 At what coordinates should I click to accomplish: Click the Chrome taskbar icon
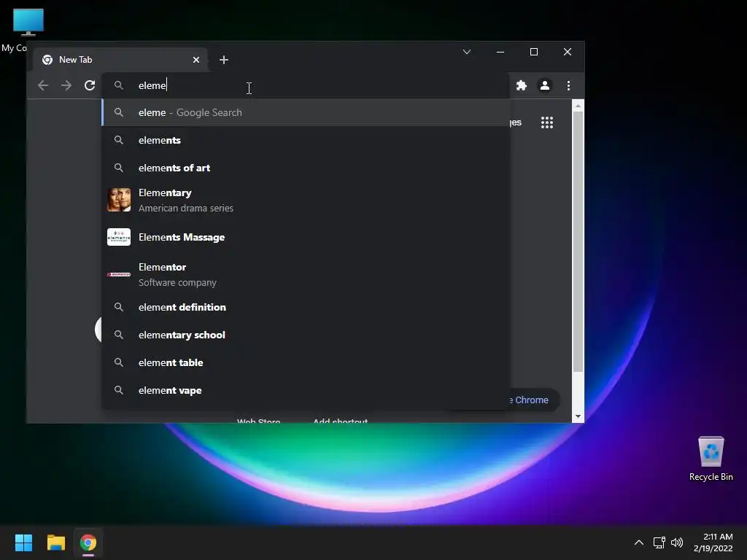(88, 542)
